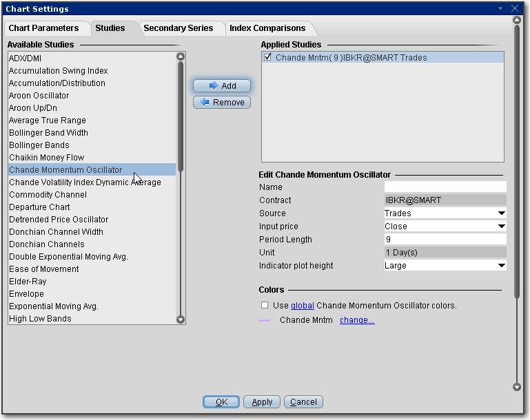Switch to the Chart Parameters tab
This screenshot has height=420, width=530.
point(43,28)
